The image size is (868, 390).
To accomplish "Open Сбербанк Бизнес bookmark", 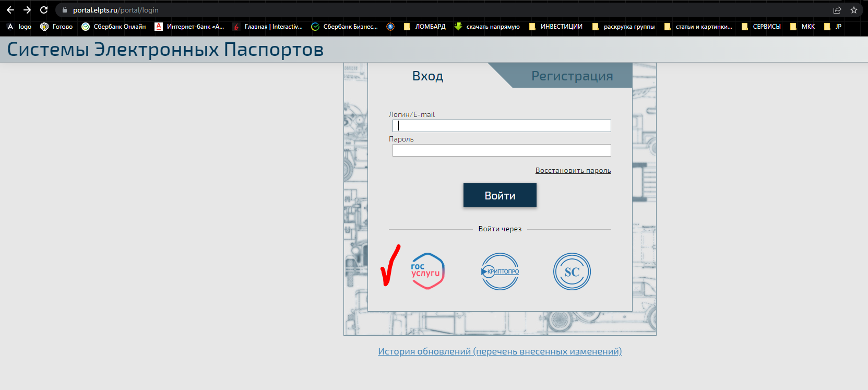I will (x=344, y=27).
